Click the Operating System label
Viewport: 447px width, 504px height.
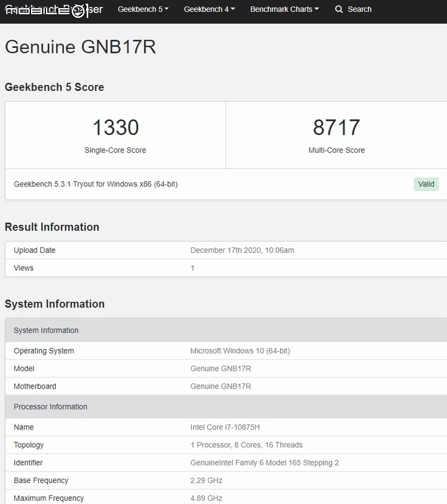pyautogui.click(x=43, y=351)
